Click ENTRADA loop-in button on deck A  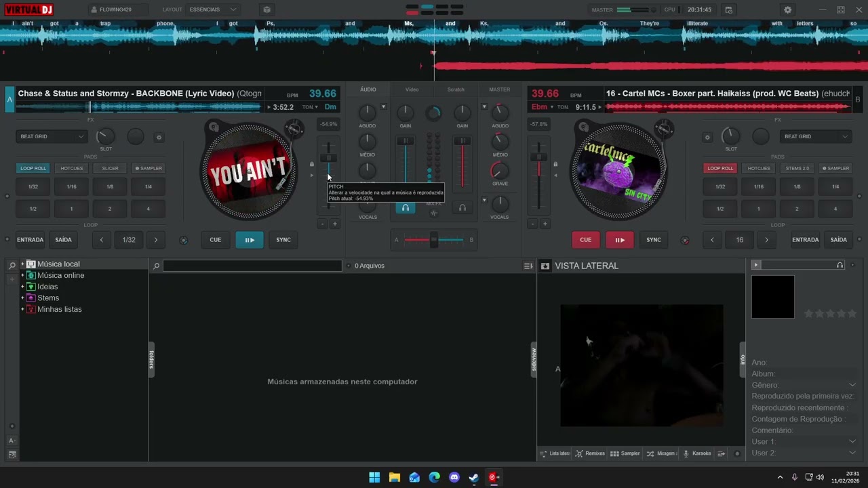pyautogui.click(x=30, y=240)
